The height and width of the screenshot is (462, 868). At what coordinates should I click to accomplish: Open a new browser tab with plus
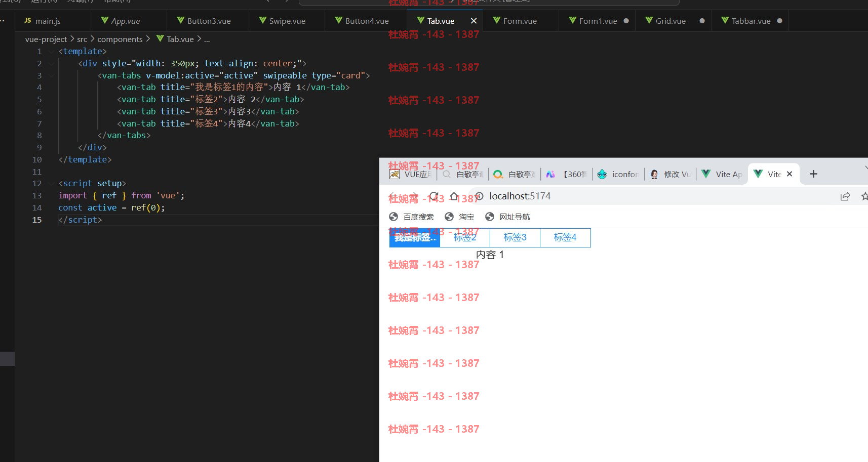[x=813, y=174]
